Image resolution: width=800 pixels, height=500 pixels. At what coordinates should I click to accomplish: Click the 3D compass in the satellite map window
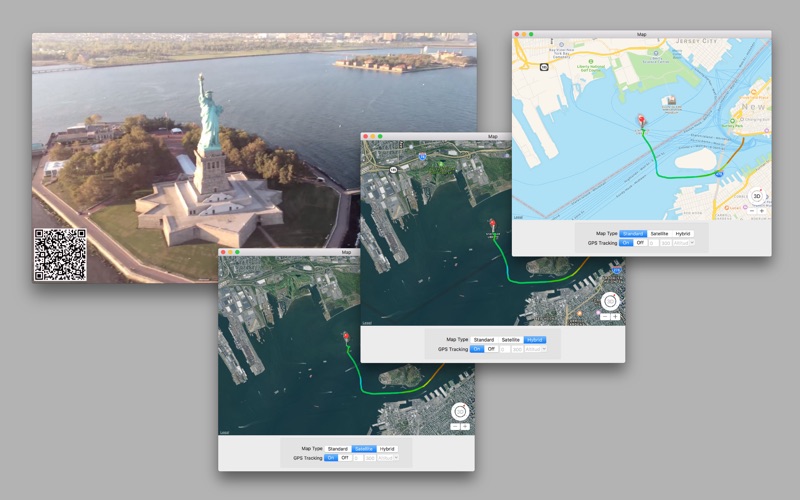[460, 412]
